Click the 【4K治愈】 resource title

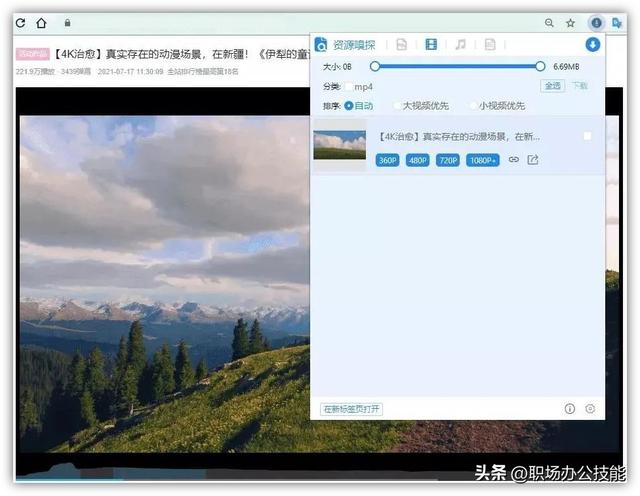(x=459, y=136)
